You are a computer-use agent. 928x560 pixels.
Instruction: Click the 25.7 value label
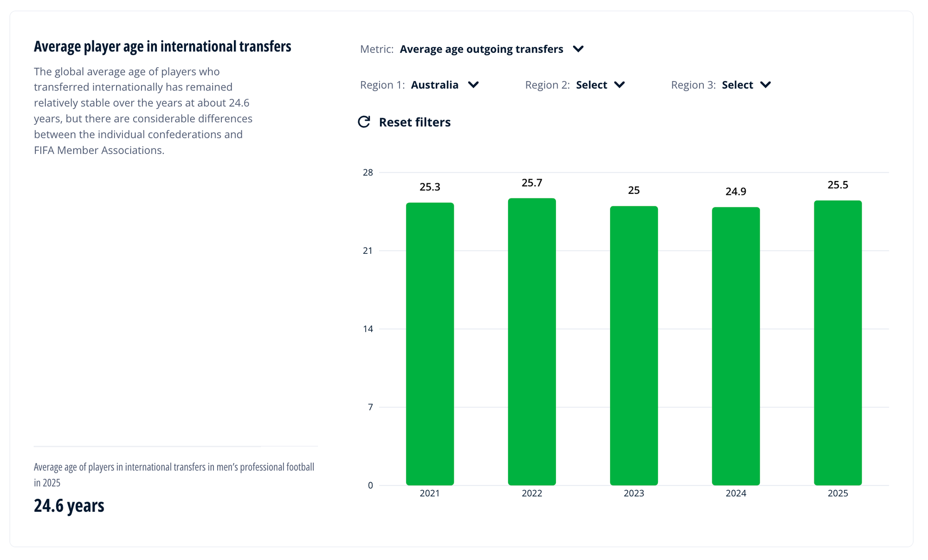[532, 183]
